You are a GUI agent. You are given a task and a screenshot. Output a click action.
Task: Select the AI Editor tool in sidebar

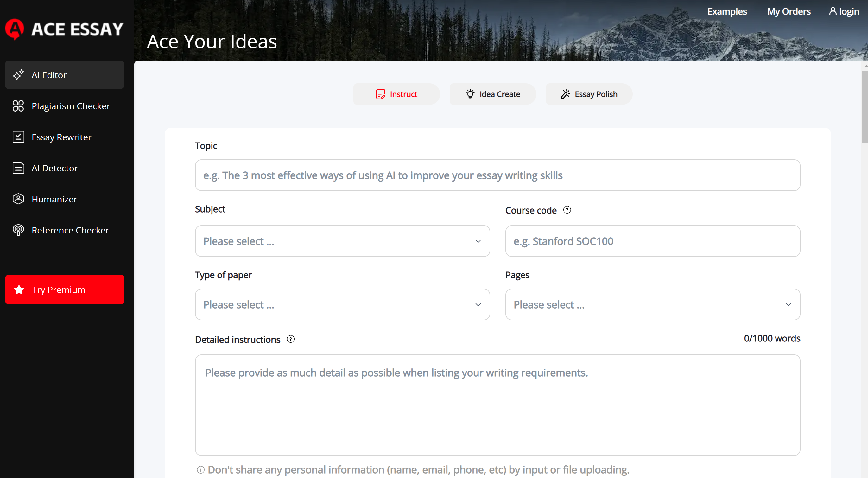49,75
